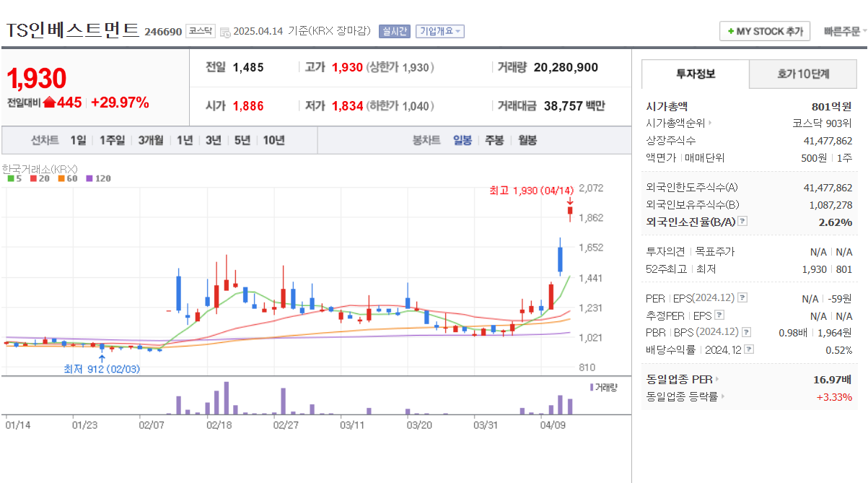
Task: Select the 1년 line chart period
Action: pyautogui.click(x=185, y=140)
